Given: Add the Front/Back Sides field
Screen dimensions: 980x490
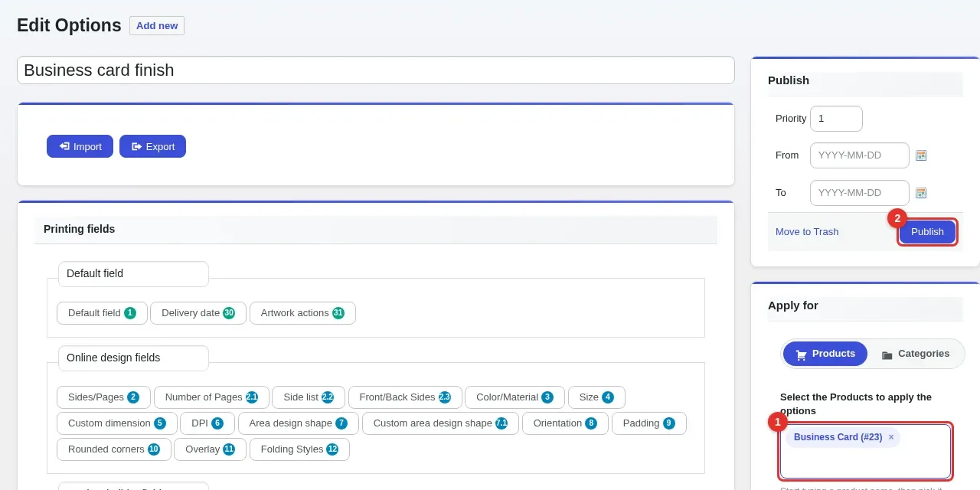Looking at the screenshot, I should tap(405, 397).
